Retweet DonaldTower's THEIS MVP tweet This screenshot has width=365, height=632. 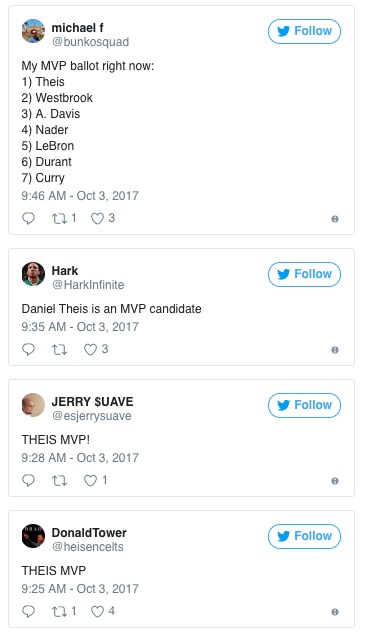59,611
